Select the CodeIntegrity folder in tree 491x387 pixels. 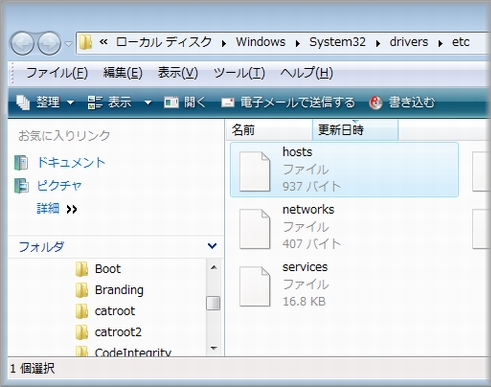click(133, 352)
